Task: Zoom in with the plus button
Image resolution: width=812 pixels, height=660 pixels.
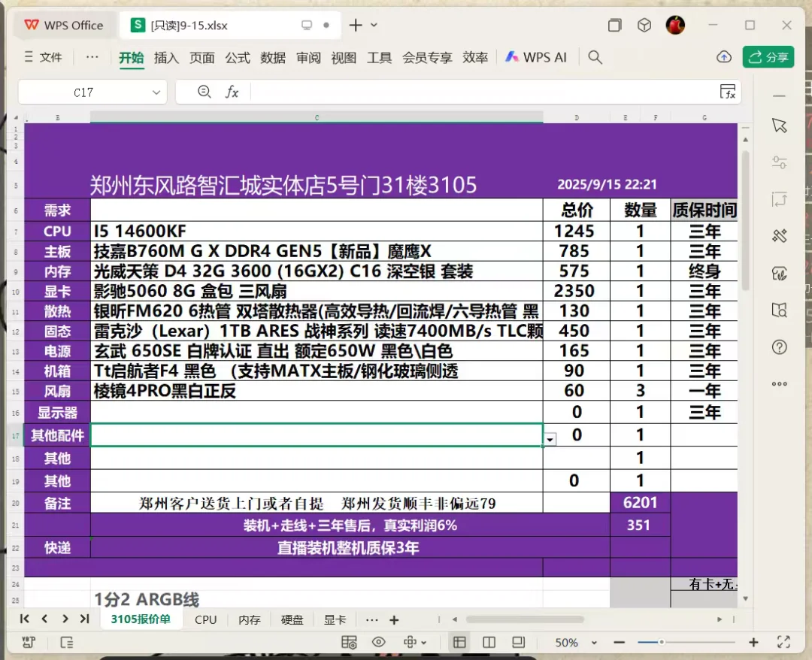Action: tap(753, 643)
